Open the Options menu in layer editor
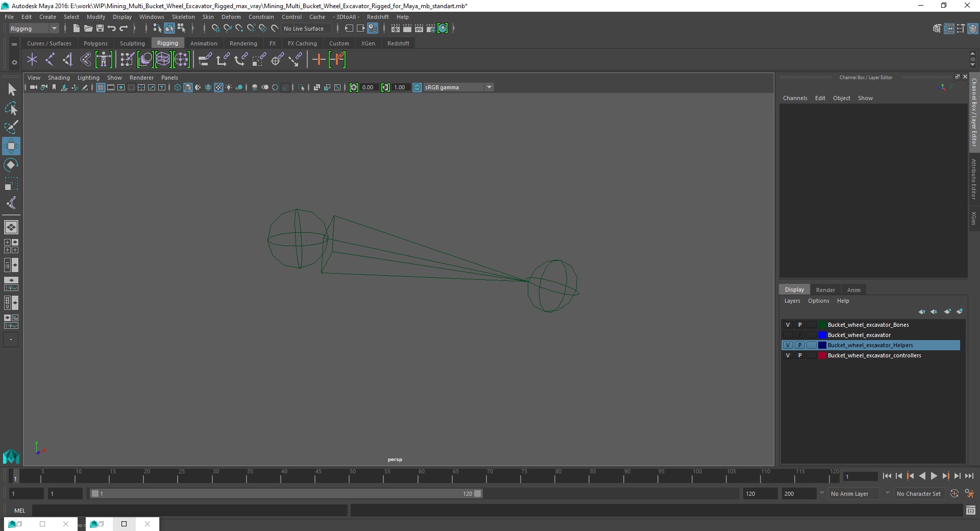 (818, 301)
